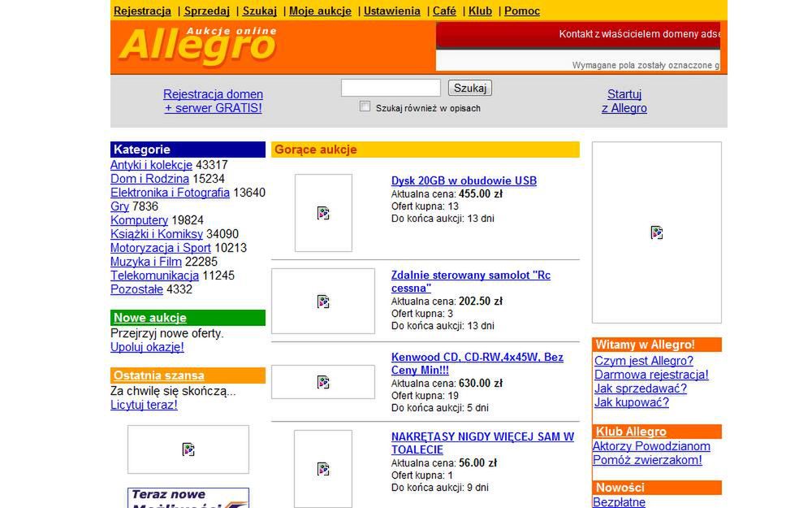Open Ustawienia menu item
The image size is (812, 508).
(392, 11)
